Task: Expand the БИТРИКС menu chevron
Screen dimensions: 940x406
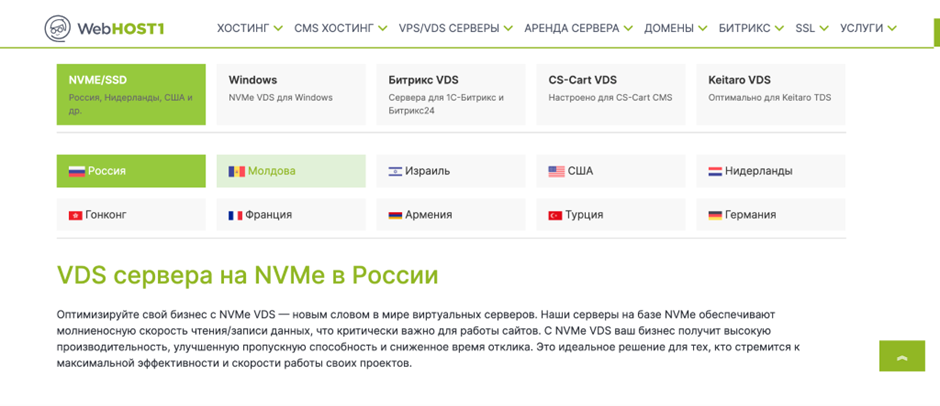Action: (x=779, y=28)
